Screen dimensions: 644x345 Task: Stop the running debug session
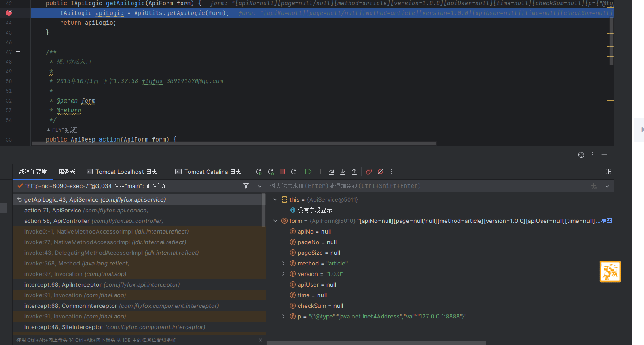pos(282,172)
